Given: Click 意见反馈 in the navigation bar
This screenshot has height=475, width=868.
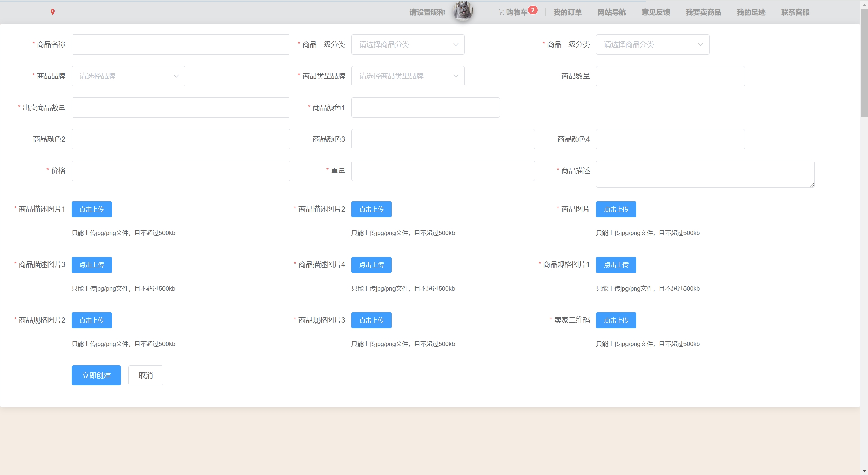Looking at the screenshot, I should [x=656, y=12].
